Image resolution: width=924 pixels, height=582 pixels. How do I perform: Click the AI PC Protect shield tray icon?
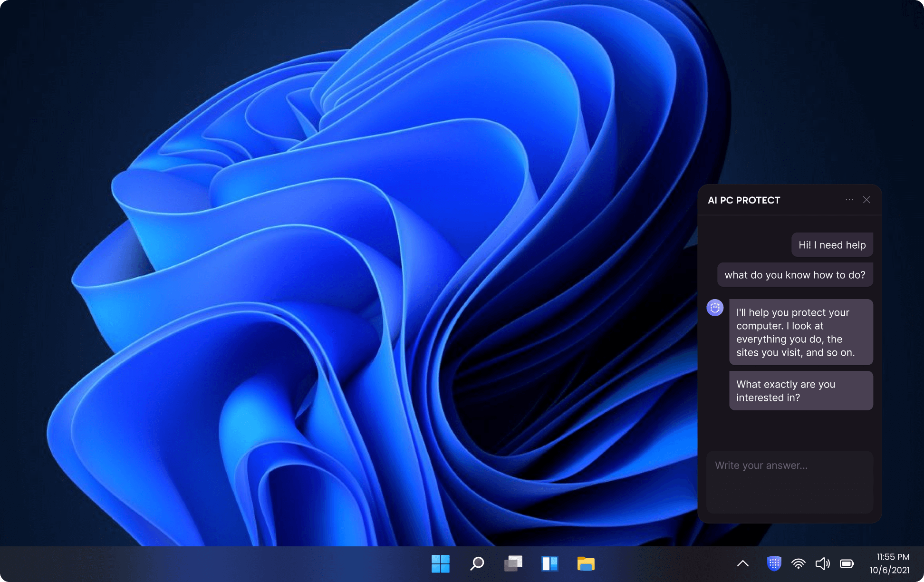click(x=774, y=564)
